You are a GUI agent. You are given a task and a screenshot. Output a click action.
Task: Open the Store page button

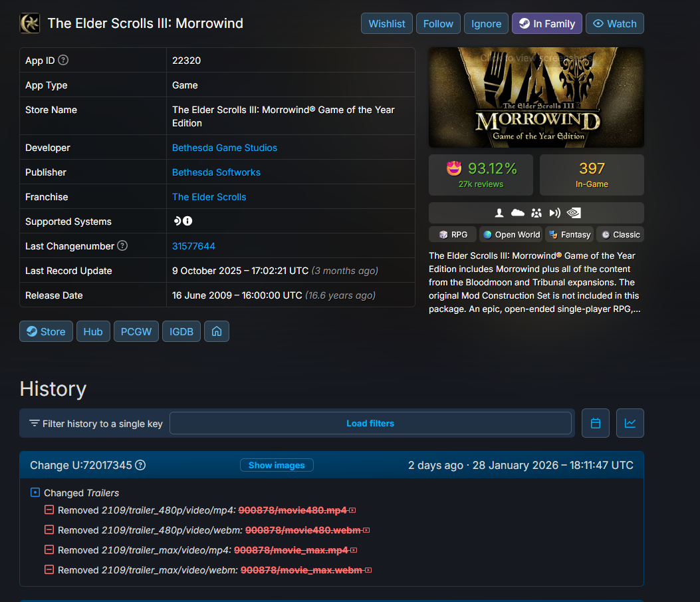click(46, 331)
